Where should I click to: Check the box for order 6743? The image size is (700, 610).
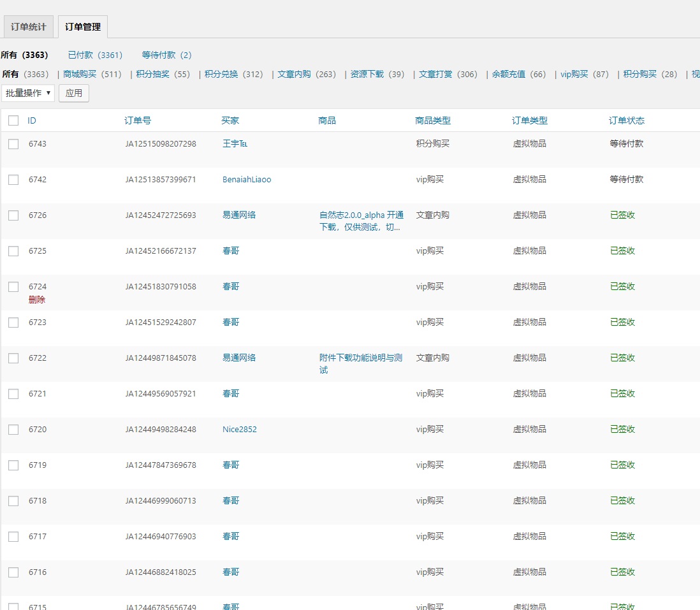point(13,143)
